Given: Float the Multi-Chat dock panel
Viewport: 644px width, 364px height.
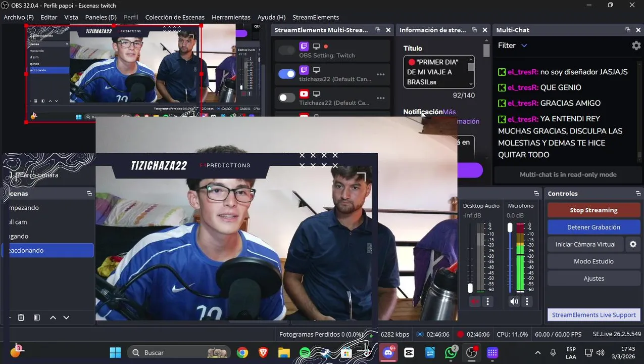Looking at the screenshot, I should 628,30.
